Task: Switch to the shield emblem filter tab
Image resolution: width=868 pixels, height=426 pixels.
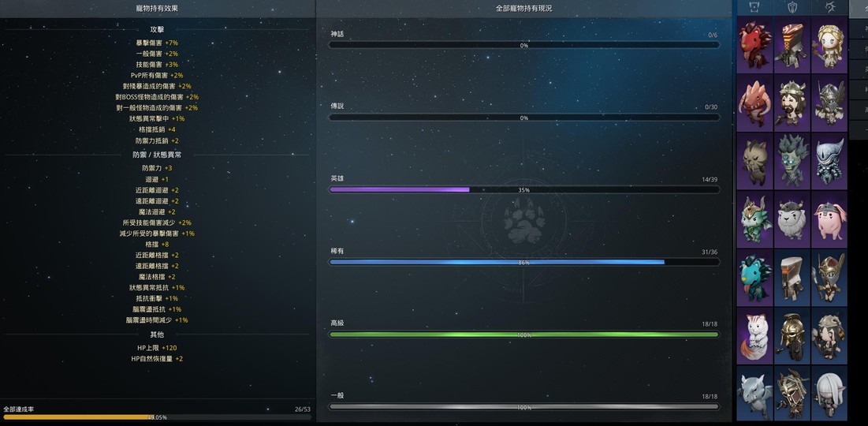Action: click(792, 7)
